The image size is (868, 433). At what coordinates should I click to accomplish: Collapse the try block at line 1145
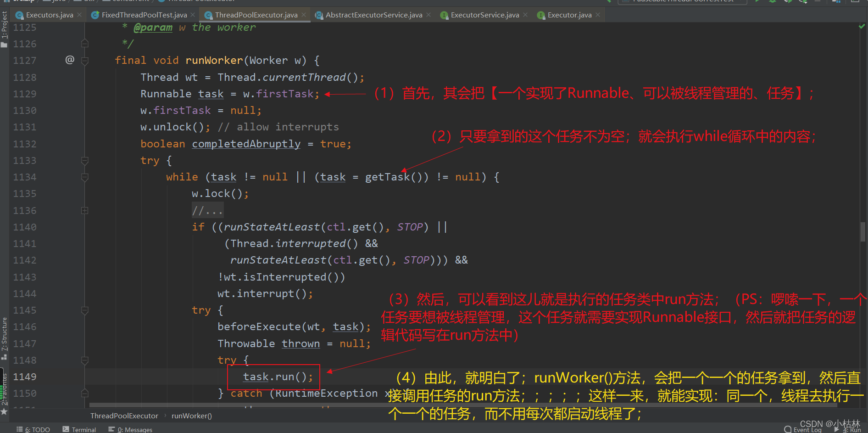click(x=85, y=310)
